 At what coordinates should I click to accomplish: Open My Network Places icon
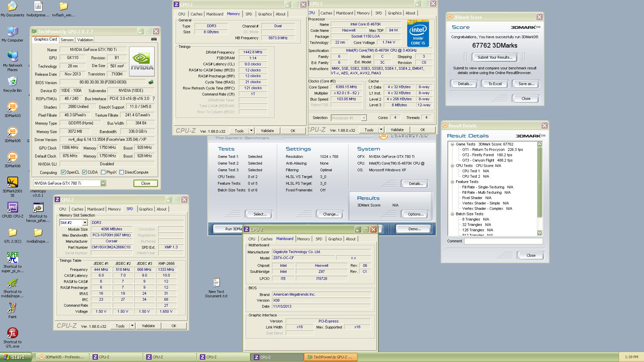click(x=12, y=61)
